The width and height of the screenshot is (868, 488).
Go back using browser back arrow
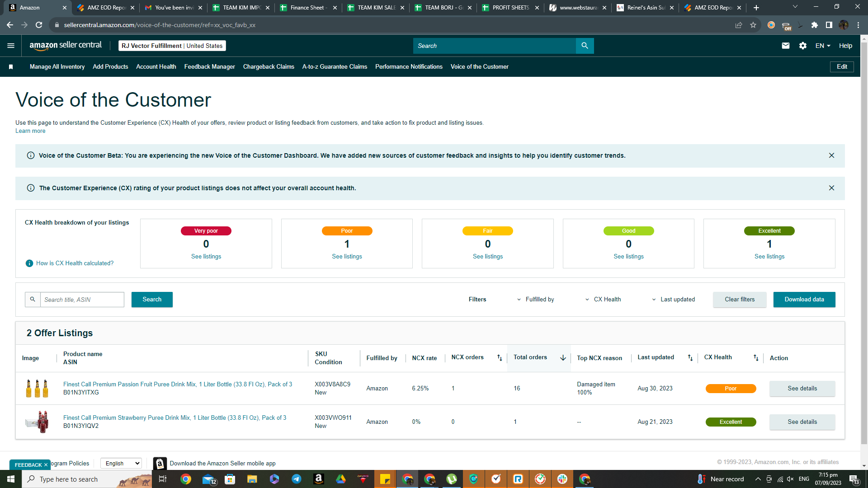tap(10, 25)
